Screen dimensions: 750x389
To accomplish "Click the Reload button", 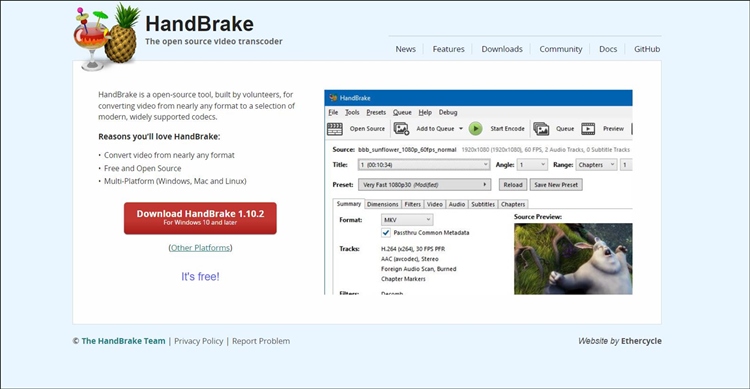I will click(513, 185).
